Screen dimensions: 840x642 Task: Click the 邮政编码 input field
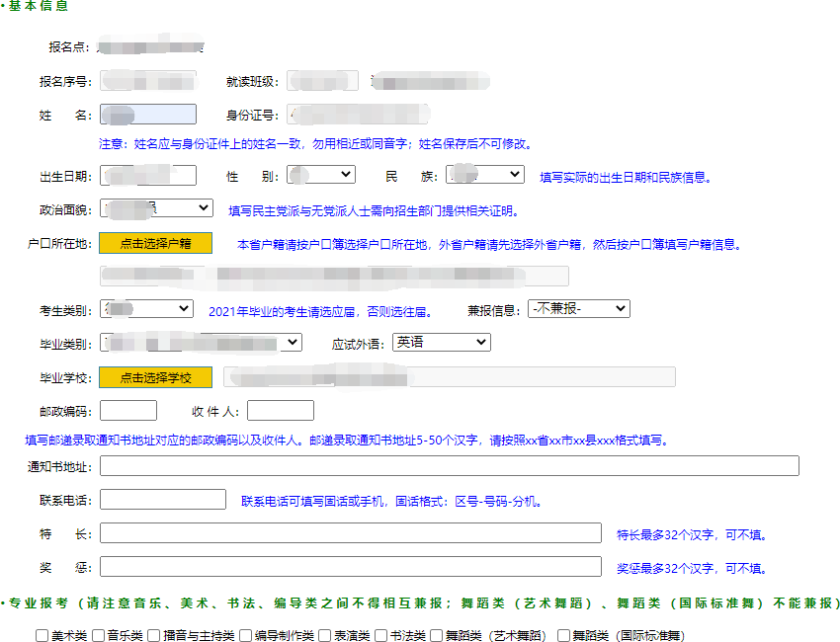(128, 410)
